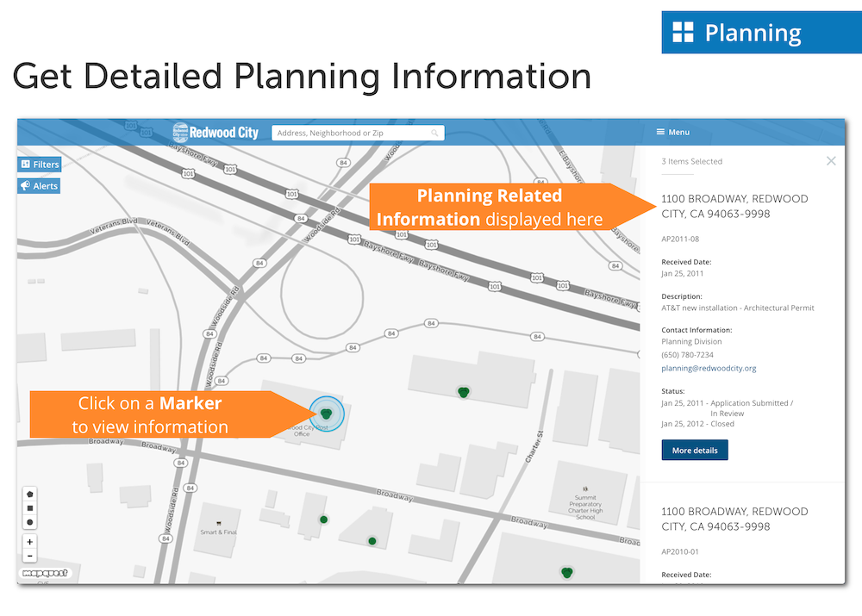Viewport: 862px width, 616px height.
Task: Click the Jan 25, 2012 - Closed status
Action: [697, 424]
